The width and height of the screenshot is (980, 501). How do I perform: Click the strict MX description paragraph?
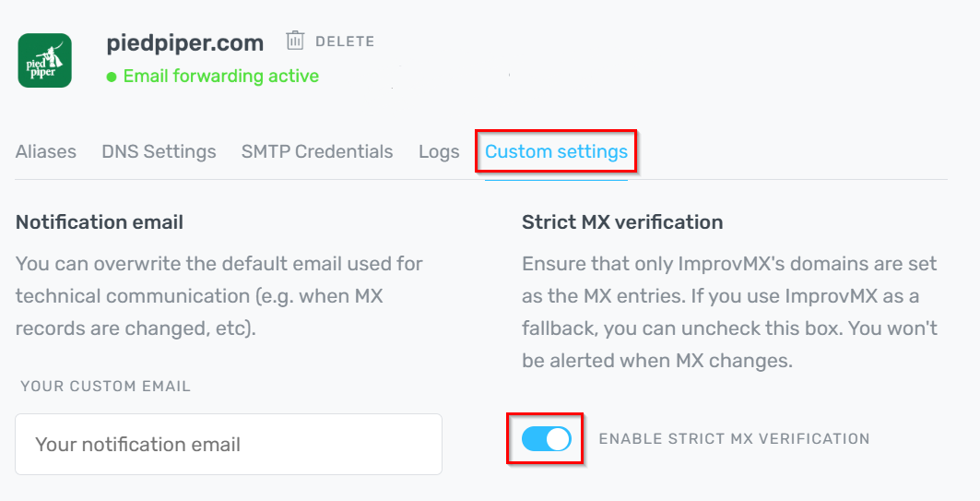[x=728, y=313]
